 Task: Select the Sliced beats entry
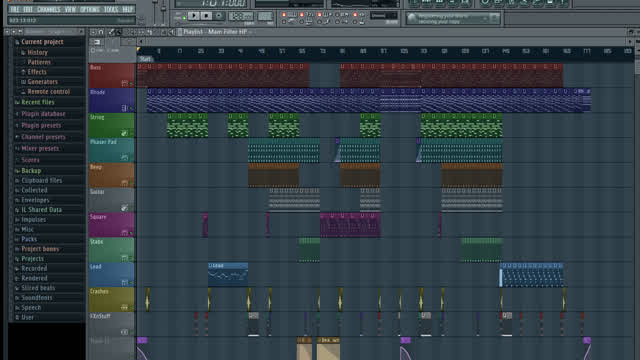[x=38, y=288]
